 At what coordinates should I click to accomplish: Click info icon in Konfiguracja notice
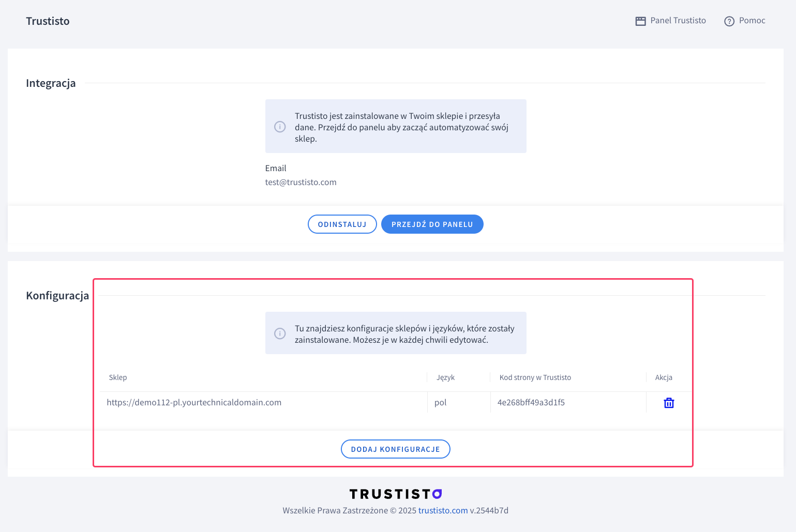pyautogui.click(x=280, y=333)
